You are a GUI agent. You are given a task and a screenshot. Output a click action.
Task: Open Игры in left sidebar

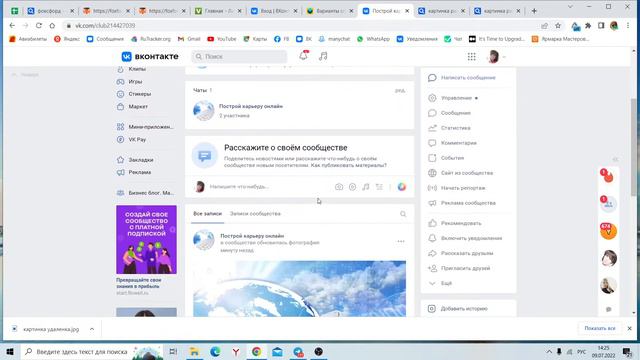(129, 82)
